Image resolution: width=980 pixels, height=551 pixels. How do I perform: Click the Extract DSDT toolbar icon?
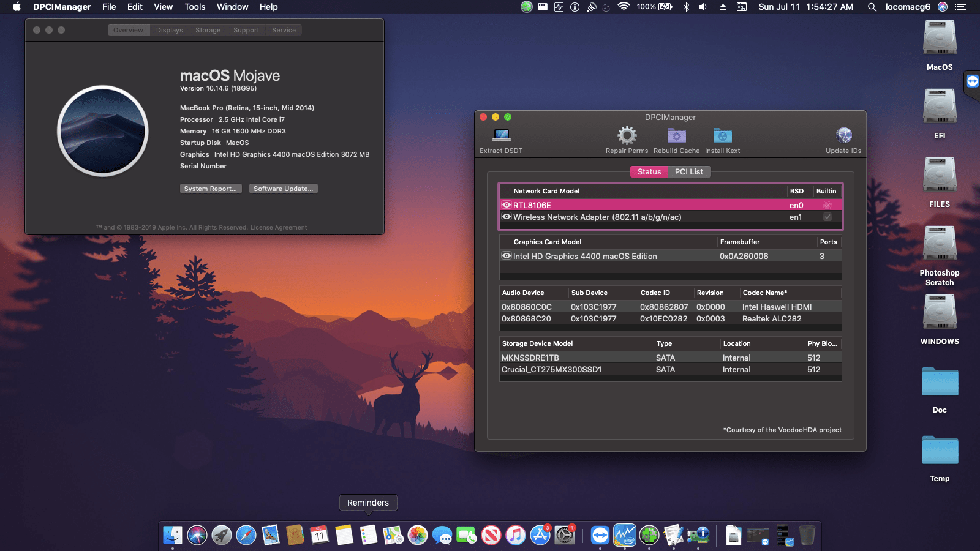(x=502, y=135)
